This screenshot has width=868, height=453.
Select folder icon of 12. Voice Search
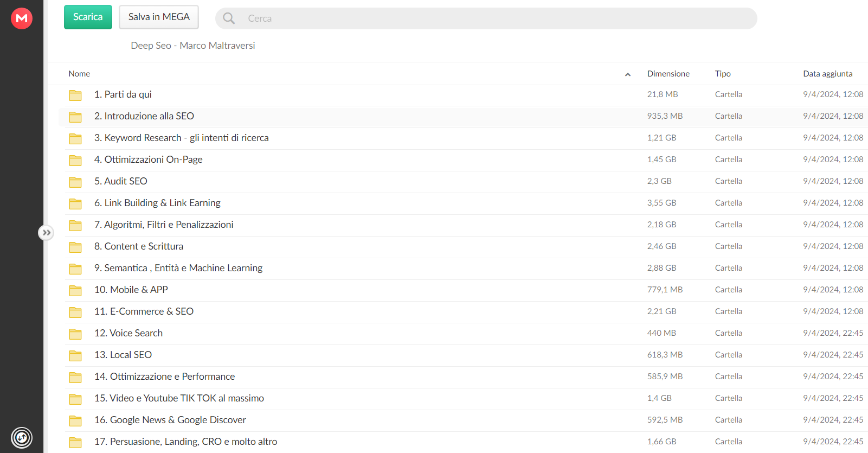tap(75, 334)
